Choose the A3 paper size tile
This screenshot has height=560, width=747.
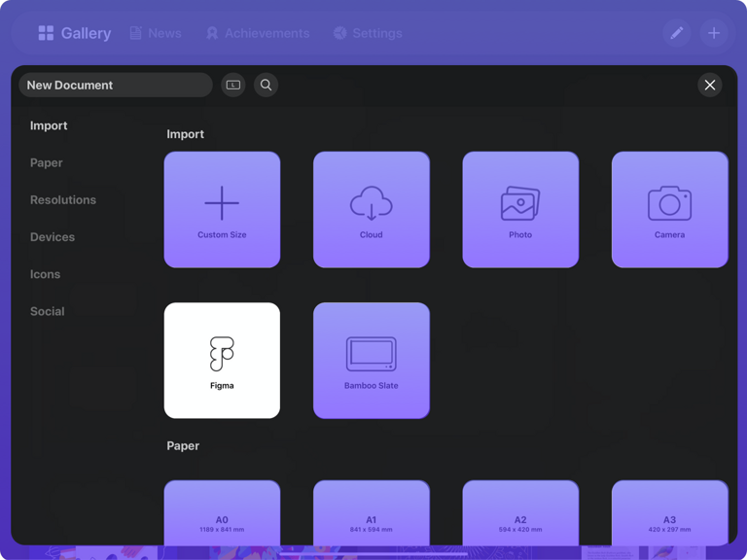coord(669,513)
